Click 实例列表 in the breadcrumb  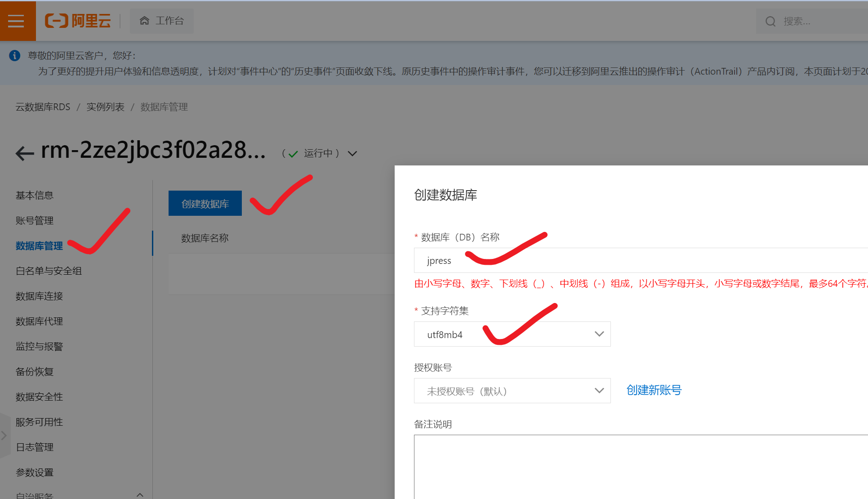pos(105,107)
